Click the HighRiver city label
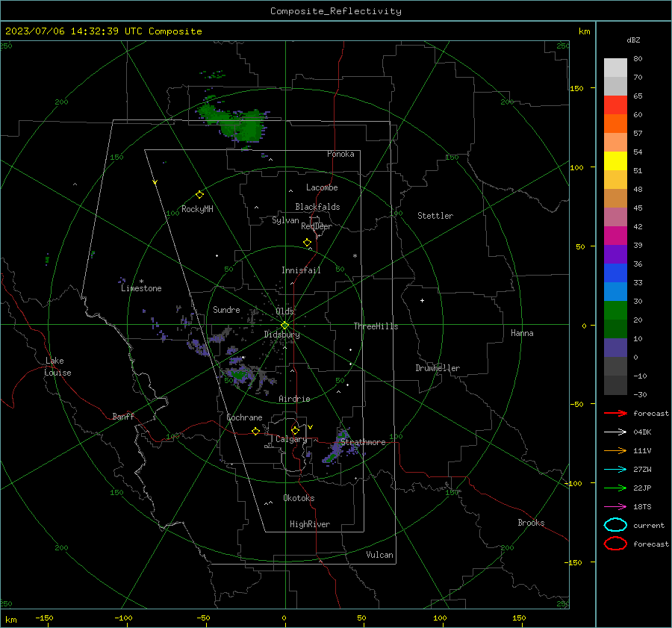Screen dimensions: 672x628 (310, 524)
